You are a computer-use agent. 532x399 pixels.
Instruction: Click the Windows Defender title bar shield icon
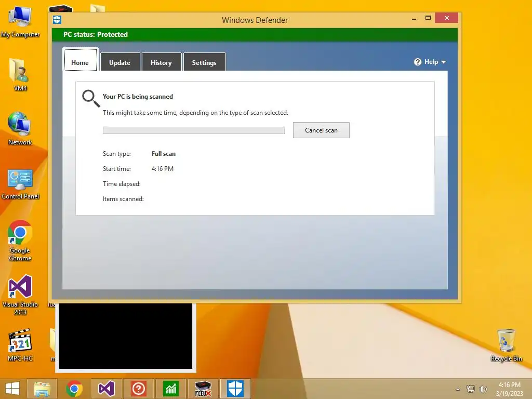click(57, 20)
